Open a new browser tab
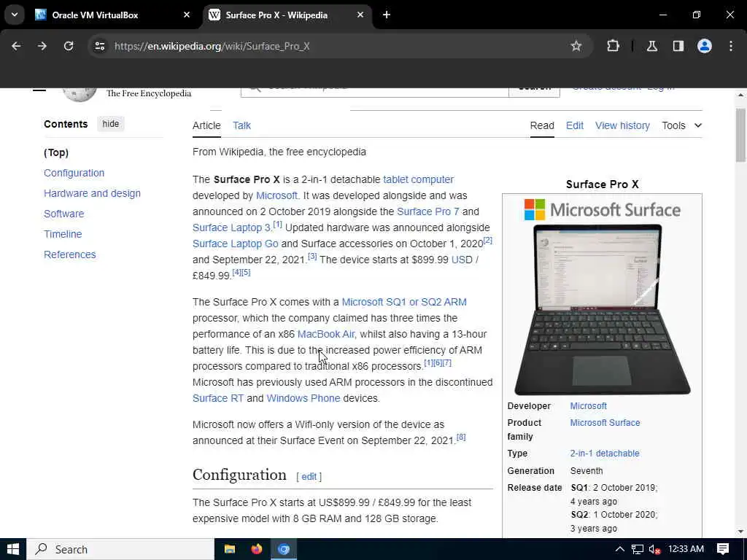This screenshot has height=560, width=747. pyautogui.click(x=387, y=15)
